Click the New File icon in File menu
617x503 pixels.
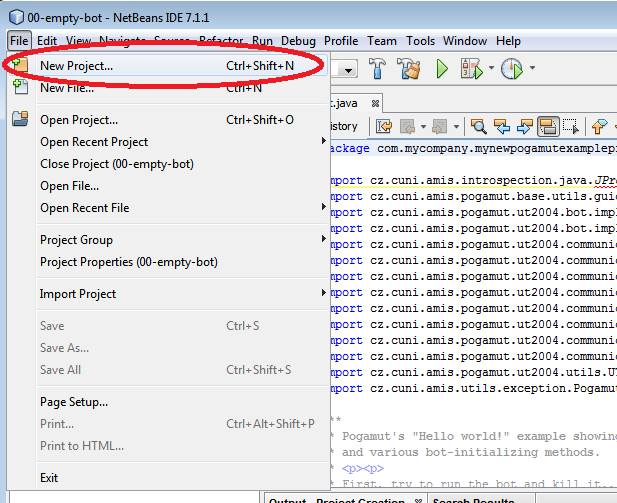(x=20, y=87)
